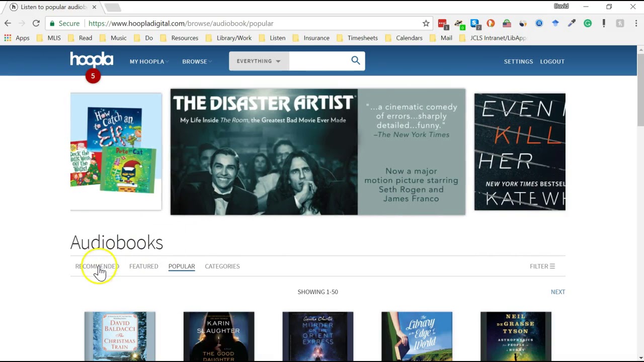644x362 pixels.
Task: Open the JCLS Intranet/LibApps bookmark folder
Action: [x=493, y=38]
